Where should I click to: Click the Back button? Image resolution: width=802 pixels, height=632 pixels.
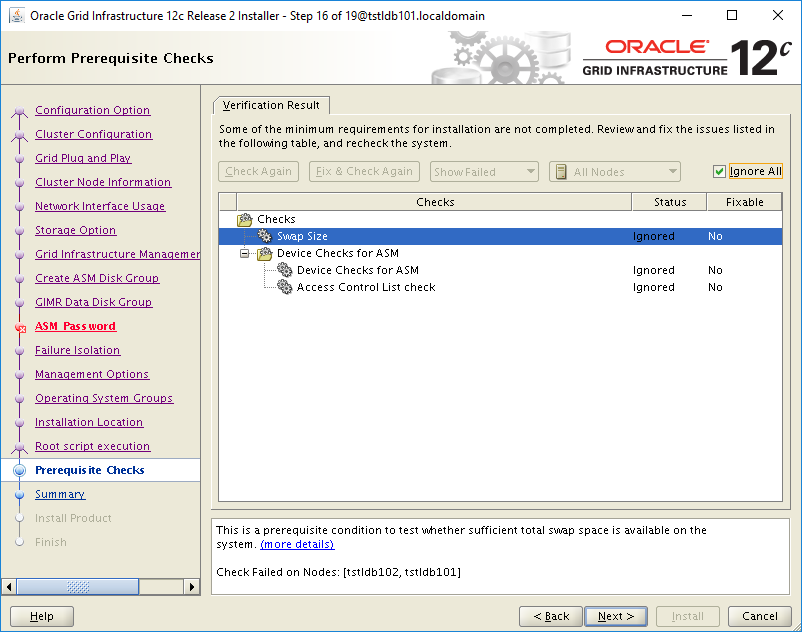551,616
